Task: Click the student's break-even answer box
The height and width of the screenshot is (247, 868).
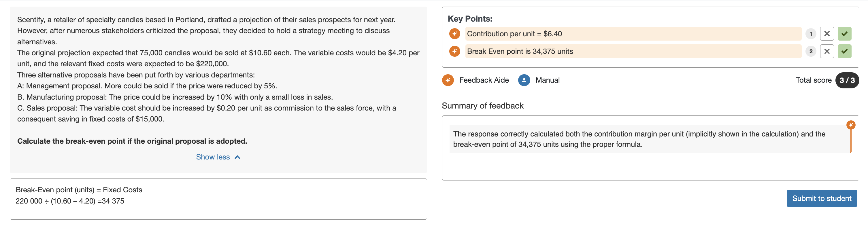Action: pyautogui.click(x=218, y=199)
